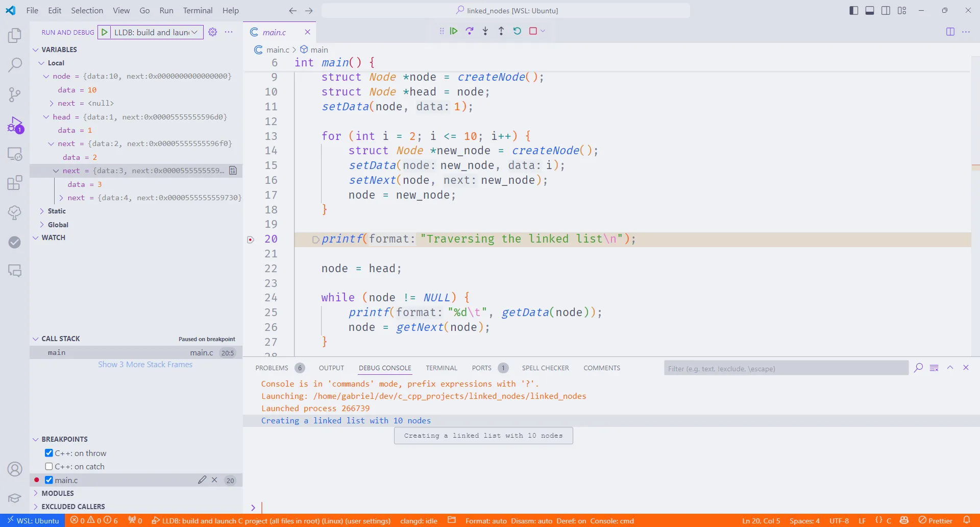The height and width of the screenshot is (527, 980).
Task: Open the Explorer view in activity bar
Action: (15, 35)
